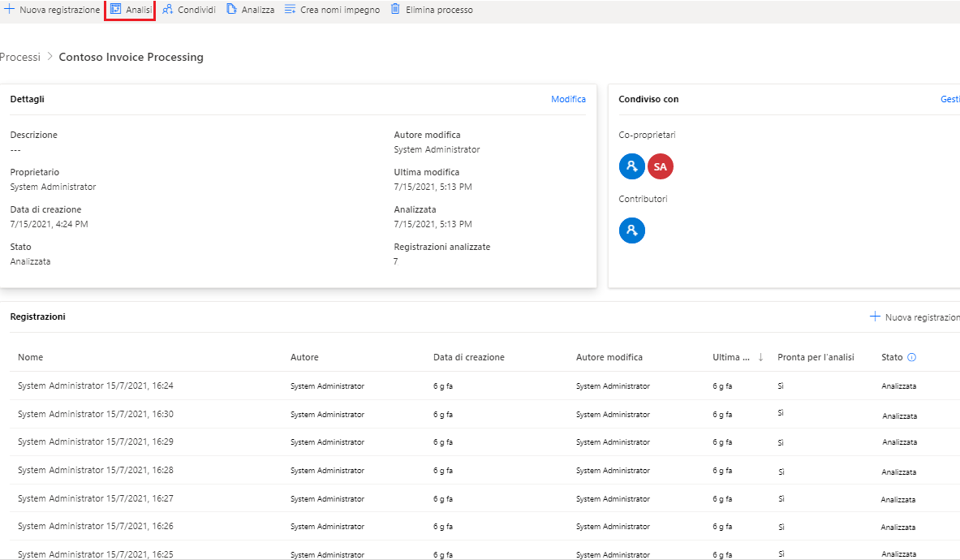Click the Analisi chart icon
This screenshot has height=560, width=960.
point(116,9)
